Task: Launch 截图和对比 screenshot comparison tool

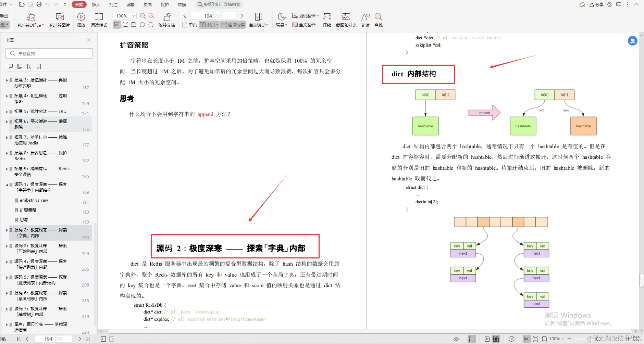Action: [x=346, y=20]
